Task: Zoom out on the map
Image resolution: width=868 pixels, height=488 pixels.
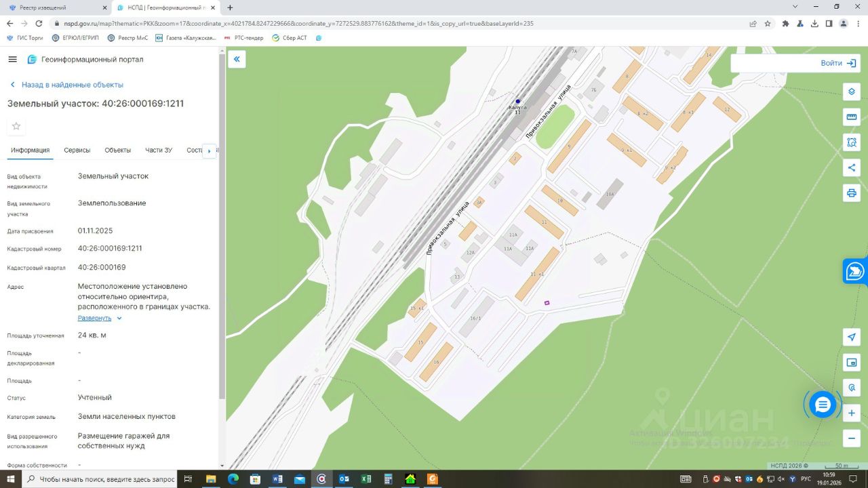Action: [x=852, y=439]
